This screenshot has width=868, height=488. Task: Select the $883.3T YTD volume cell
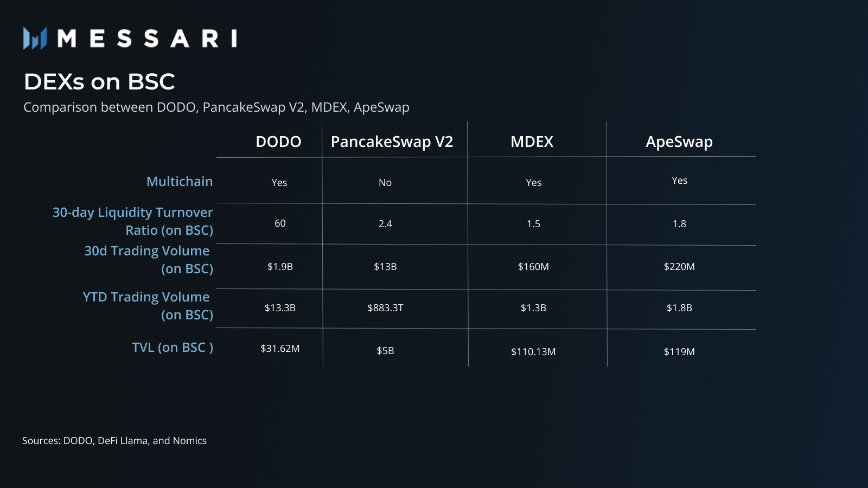385,308
